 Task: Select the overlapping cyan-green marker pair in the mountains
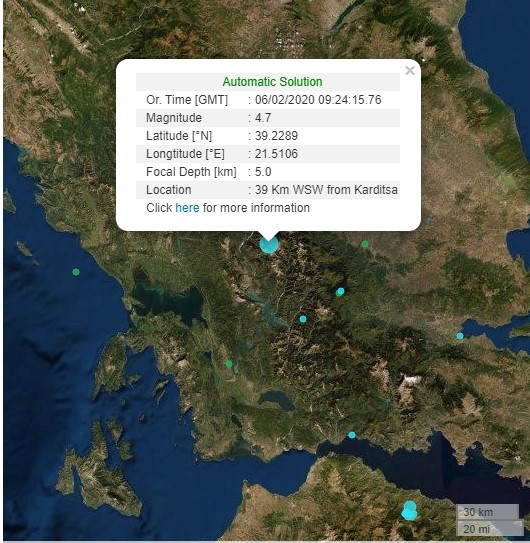(340, 292)
